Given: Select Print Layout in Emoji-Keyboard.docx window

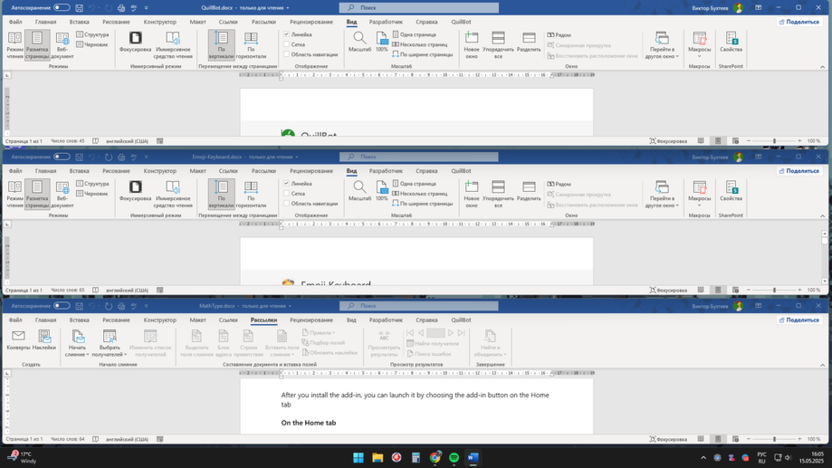Looking at the screenshot, I should [x=37, y=194].
